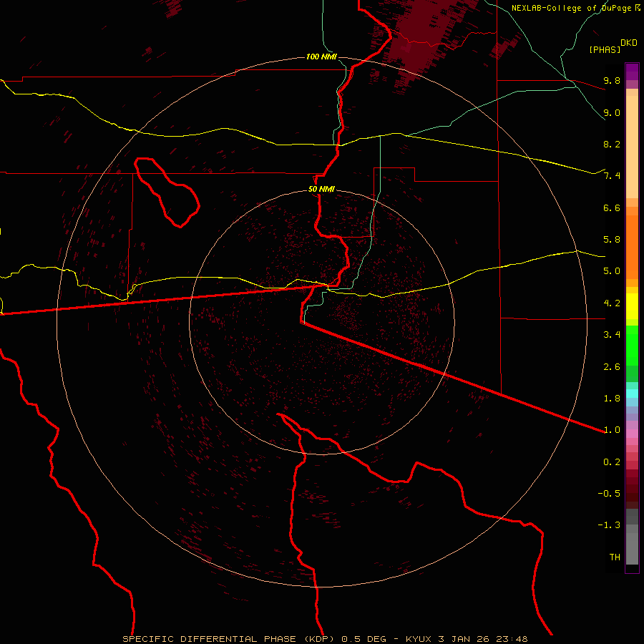Click the 0.2 value on the color scale
Image resolution: width=644 pixels, height=644 pixels.
pyautogui.click(x=612, y=462)
